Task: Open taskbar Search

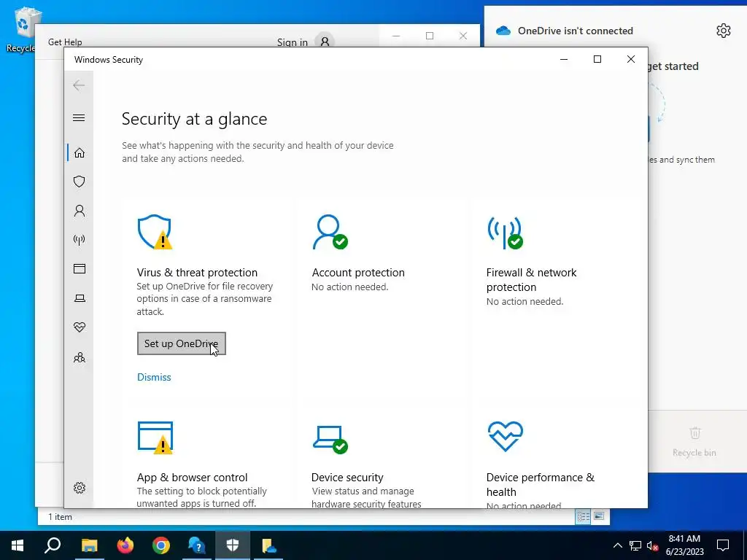Action: [x=53, y=545]
